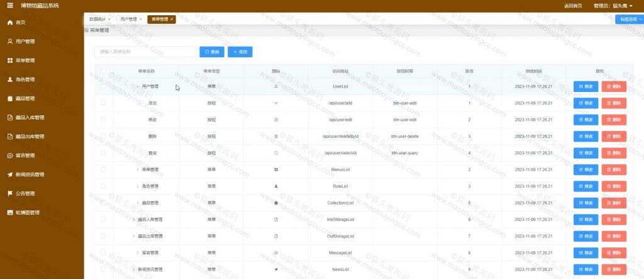Toggle the select-all checkbox in table header
This screenshot has width=644, height=279.
pos(104,71)
